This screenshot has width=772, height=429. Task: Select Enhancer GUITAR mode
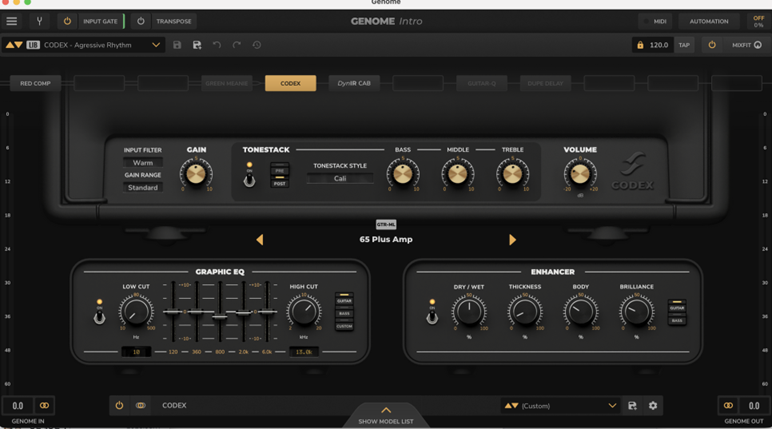[x=677, y=306]
